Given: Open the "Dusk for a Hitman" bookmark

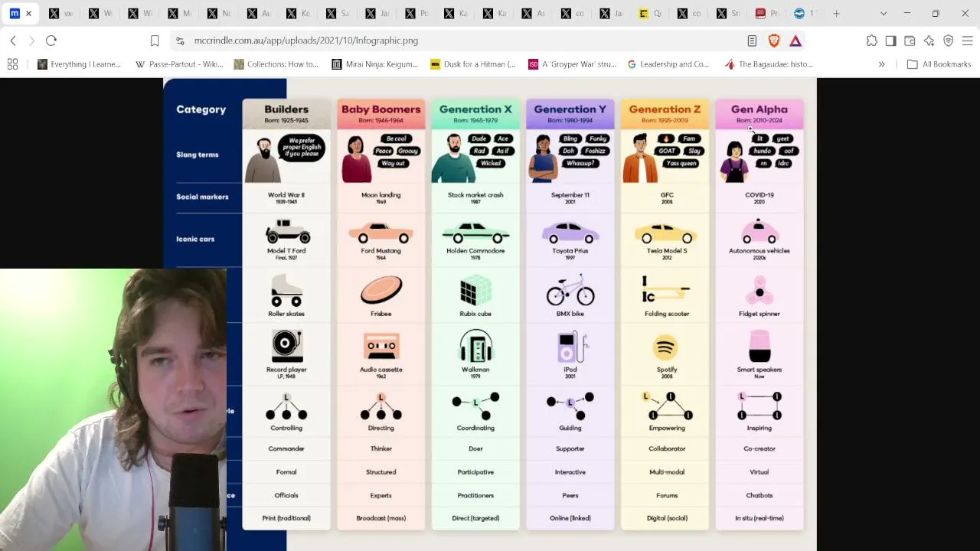Looking at the screenshot, I should pos(473,64).
